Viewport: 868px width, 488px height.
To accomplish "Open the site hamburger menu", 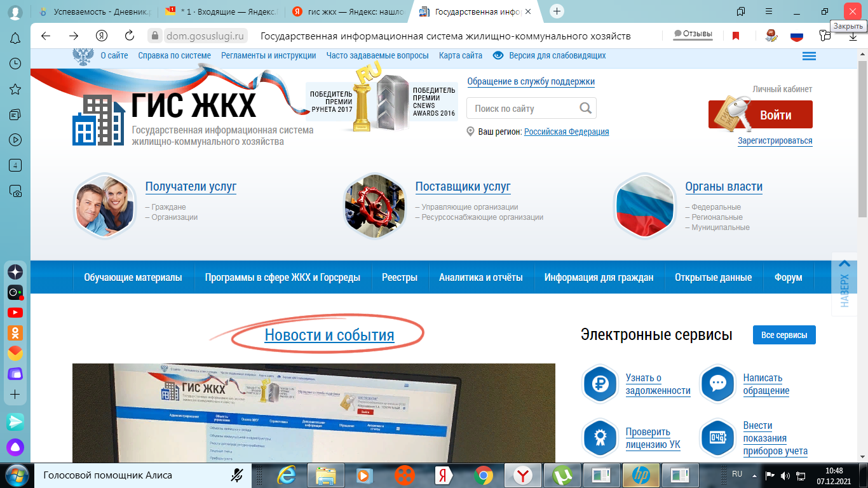I will pyautogui.click(x=809, y=56).
